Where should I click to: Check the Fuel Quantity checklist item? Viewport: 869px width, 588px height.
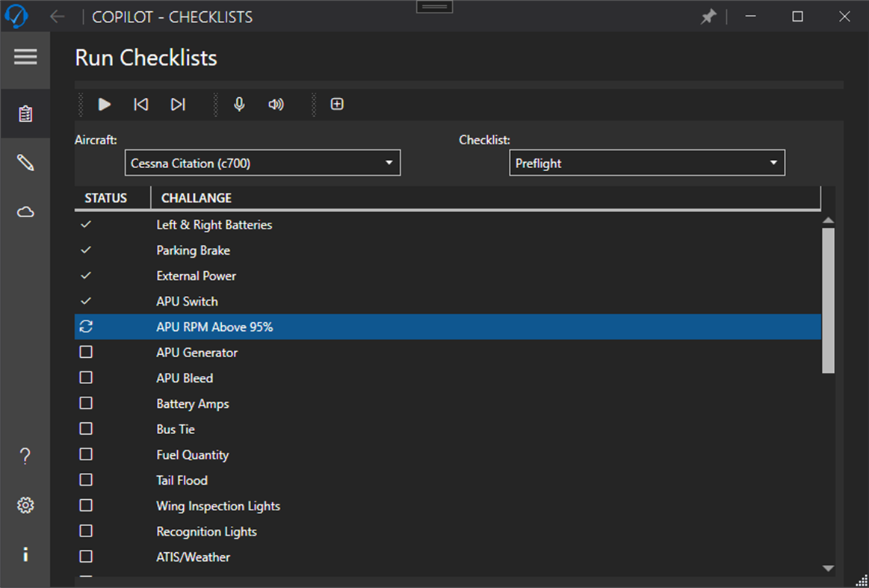tap(85, 454)
